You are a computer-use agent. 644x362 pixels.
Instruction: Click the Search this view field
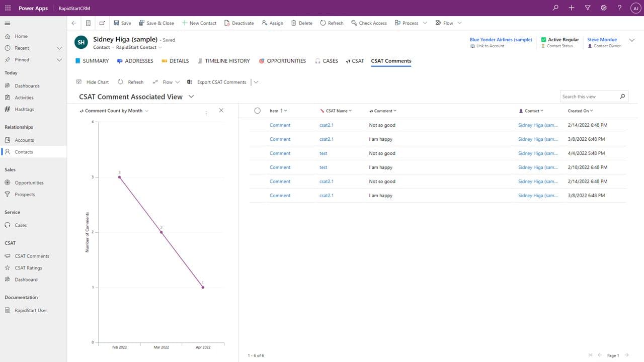pyautogui.click(x=589, y=97)
